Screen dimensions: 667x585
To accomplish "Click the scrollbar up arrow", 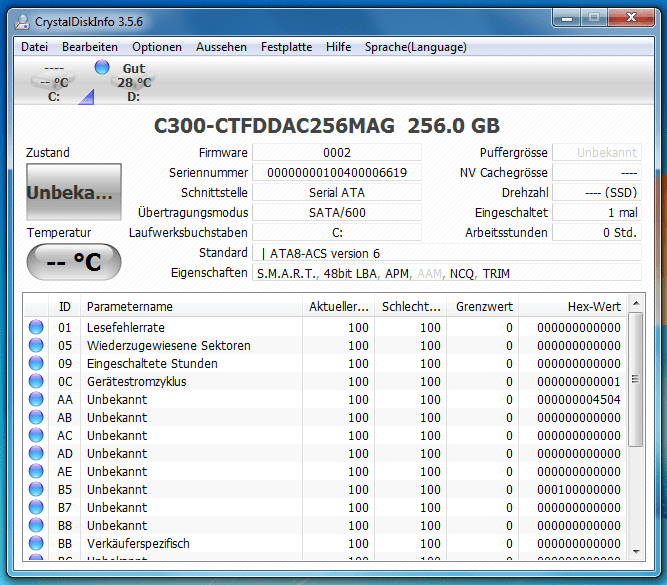I will tap(636, 303).
